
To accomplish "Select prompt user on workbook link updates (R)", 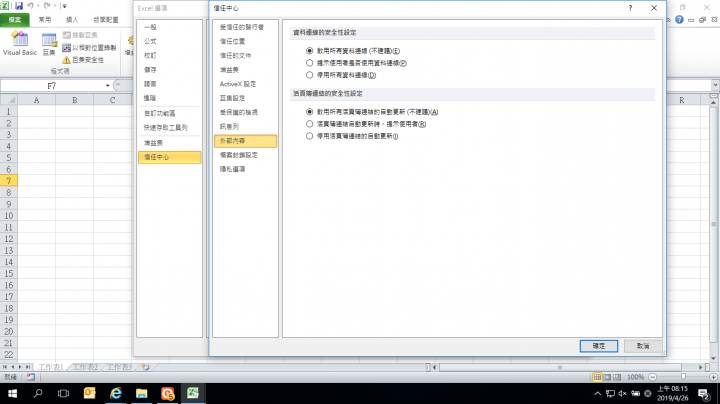I will (309, 124).
